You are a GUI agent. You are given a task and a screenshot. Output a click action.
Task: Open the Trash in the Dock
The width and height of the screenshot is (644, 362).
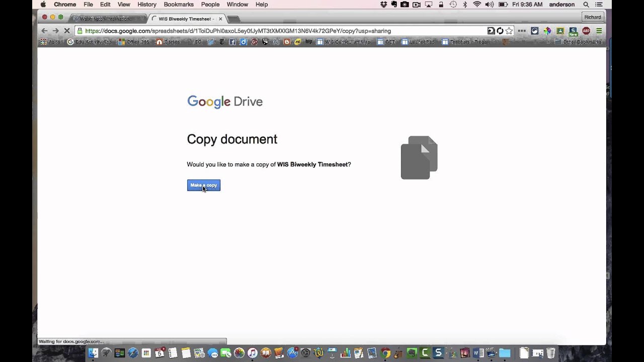(551, 353)
